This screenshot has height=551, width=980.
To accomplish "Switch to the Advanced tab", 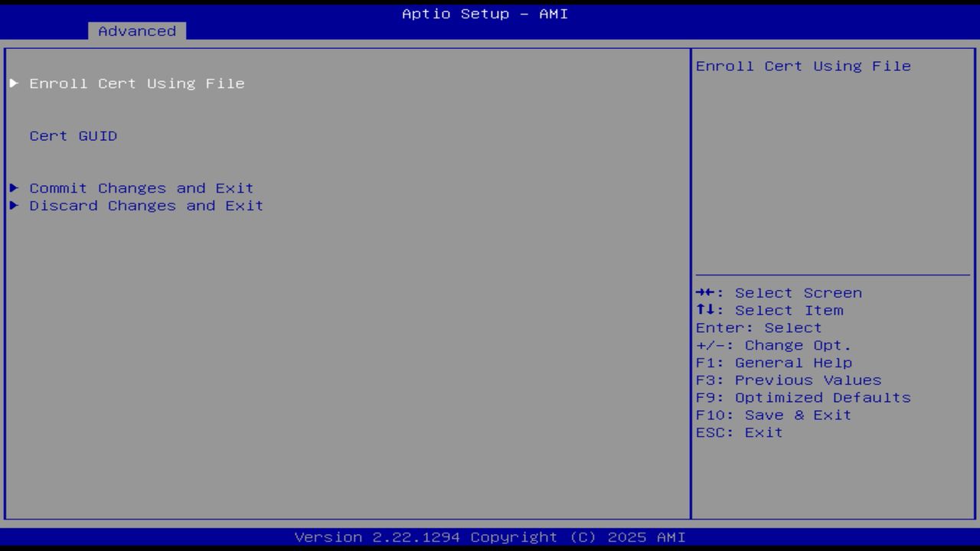I will 136,31.
